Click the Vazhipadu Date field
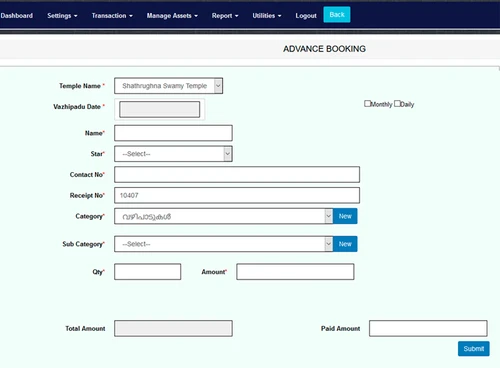The image size is (500, 368). point(160,109)
